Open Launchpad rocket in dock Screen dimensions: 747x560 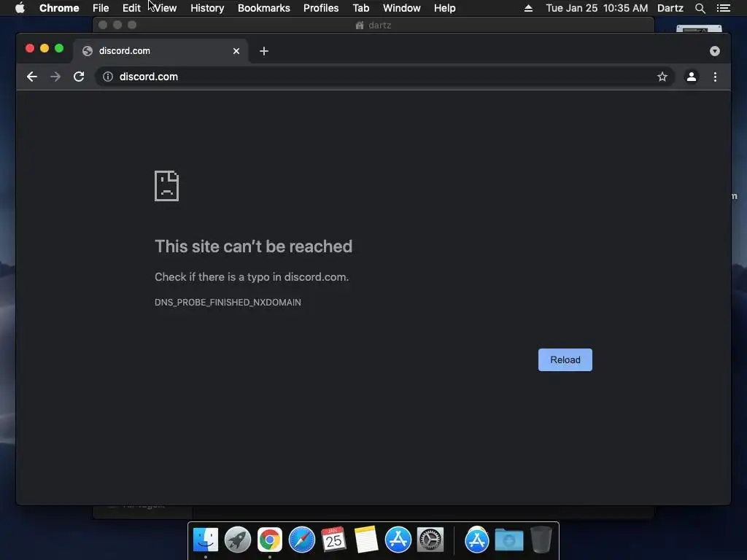(x=237, y=540)
